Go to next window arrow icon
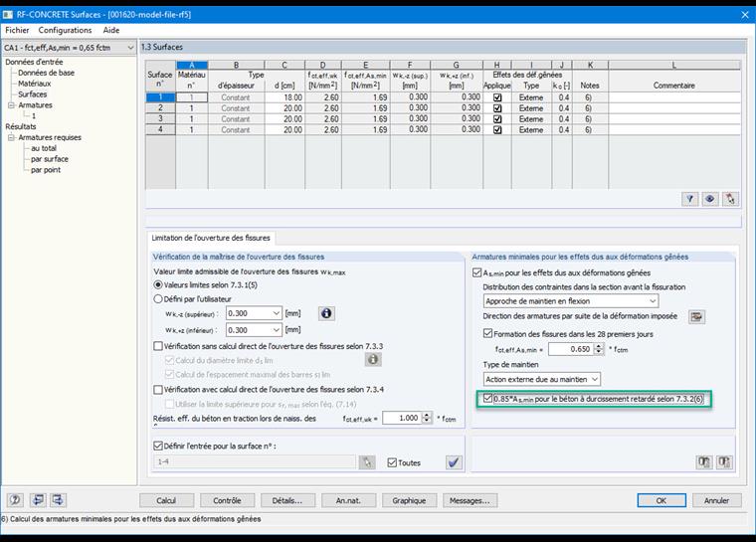 [58, 500]
